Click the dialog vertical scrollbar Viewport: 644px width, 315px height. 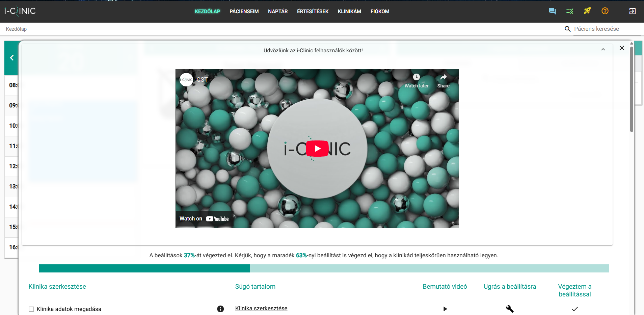[x=632, y=89]
